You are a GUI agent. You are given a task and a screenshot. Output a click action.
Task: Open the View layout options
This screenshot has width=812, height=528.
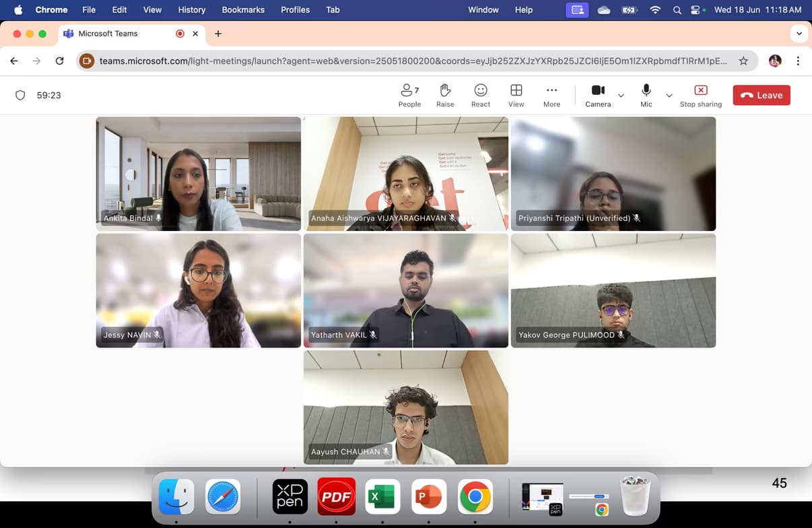(516, 96)
